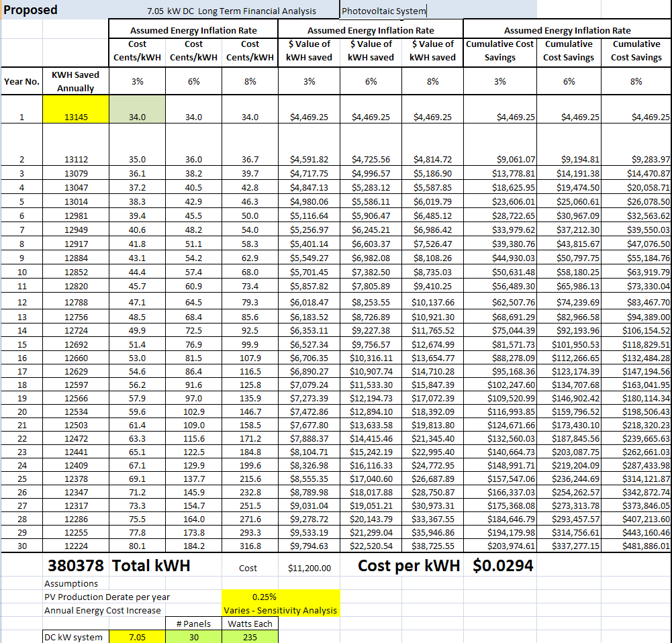Select the 68.0 cents cell in year 10
Viewport: 672px width, 643px height.
(250, 272)
